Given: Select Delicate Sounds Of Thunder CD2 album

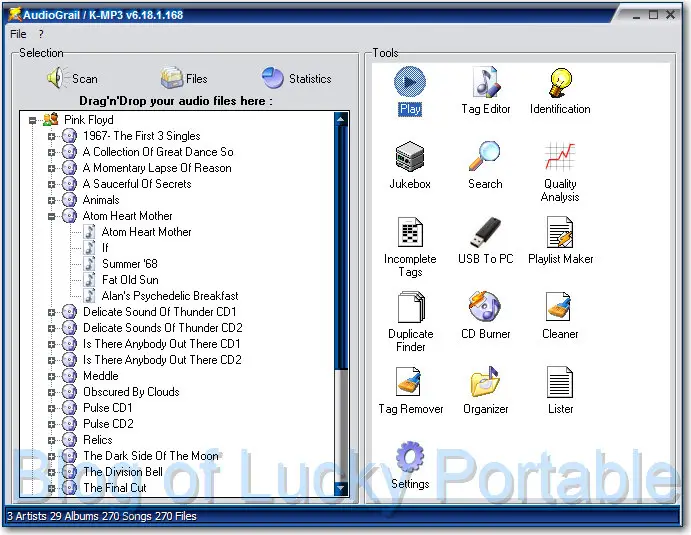Looking at the screenshot, I should coord(163,328).
